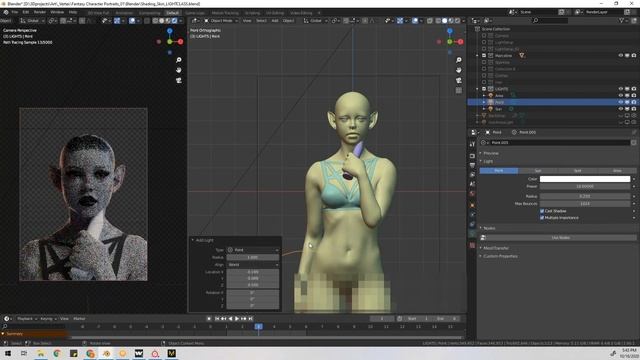Open the light Type dropdown in Add Light panel
This screenshot has width=640, height=360.
click(x=253, y=250)
